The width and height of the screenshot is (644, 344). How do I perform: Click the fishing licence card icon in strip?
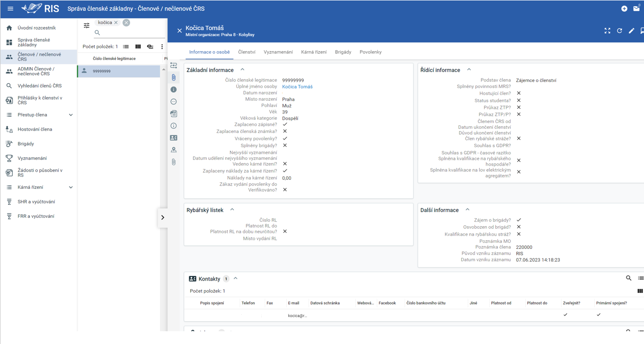(x=174, y=114)
